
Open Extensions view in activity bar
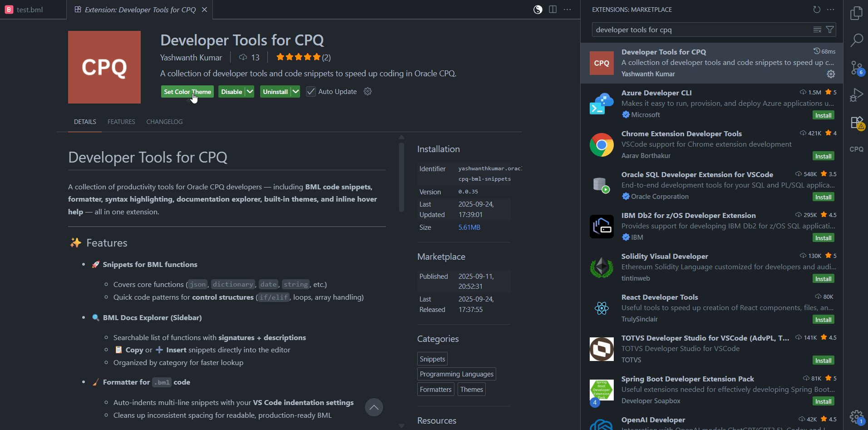click(856, 123)
